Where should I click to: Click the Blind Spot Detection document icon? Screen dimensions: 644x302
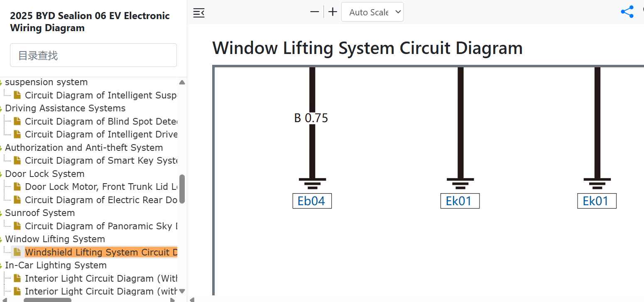[x=17, y=121]
